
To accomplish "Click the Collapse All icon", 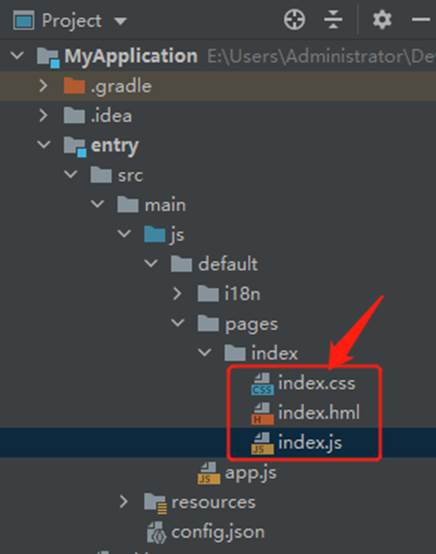I will point(333,19).
